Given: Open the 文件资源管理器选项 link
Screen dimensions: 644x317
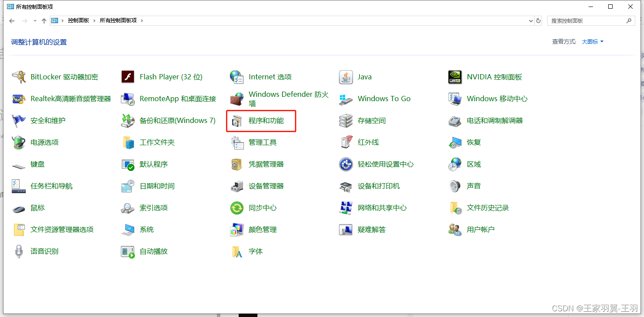Looking at the screenshot, I should point(62,230).
